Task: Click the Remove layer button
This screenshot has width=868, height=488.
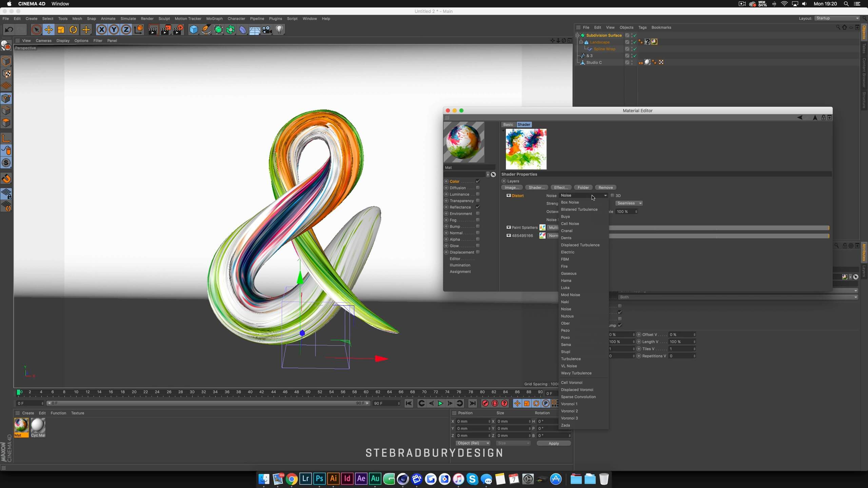Action: click(605, 187)
